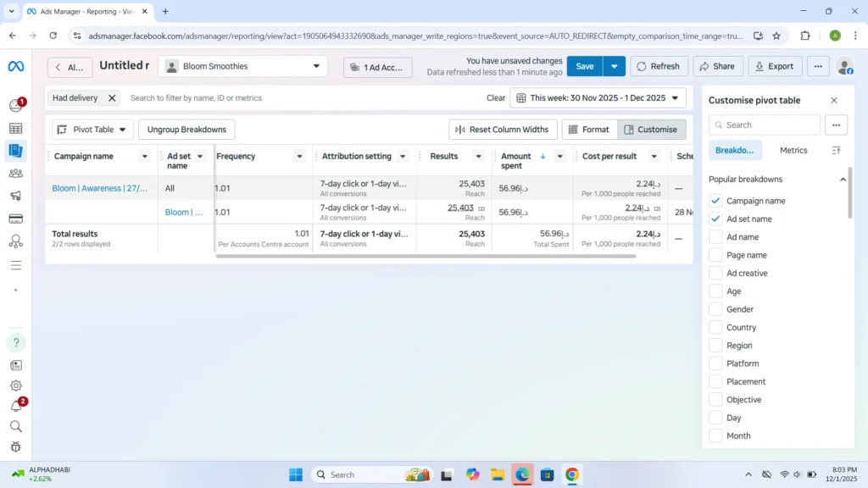Open the Audiences people icon in sidebar
This screenshot has height=488, width=868.
(x=16, y=175)
